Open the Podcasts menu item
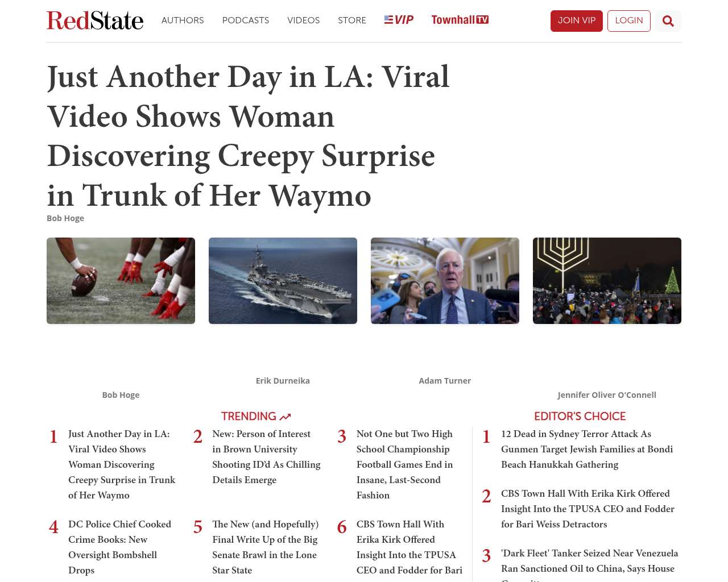Image resolution: width=728 pixels, height=582 pixels. (246, 20)
